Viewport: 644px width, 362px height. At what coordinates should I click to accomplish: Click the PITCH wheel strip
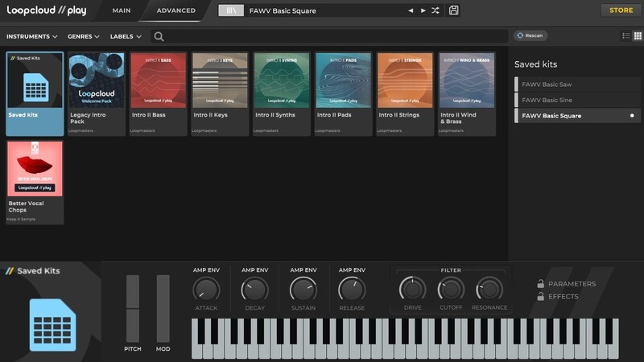coord(133,309)
